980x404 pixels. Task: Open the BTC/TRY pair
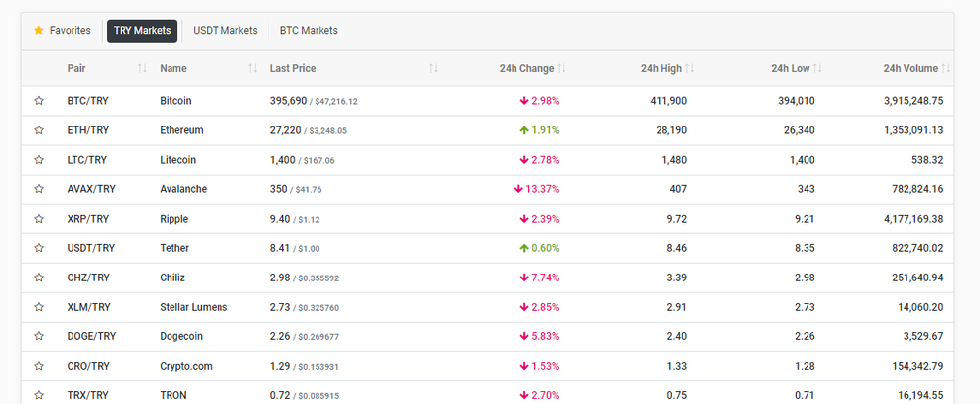coord(87,101)
